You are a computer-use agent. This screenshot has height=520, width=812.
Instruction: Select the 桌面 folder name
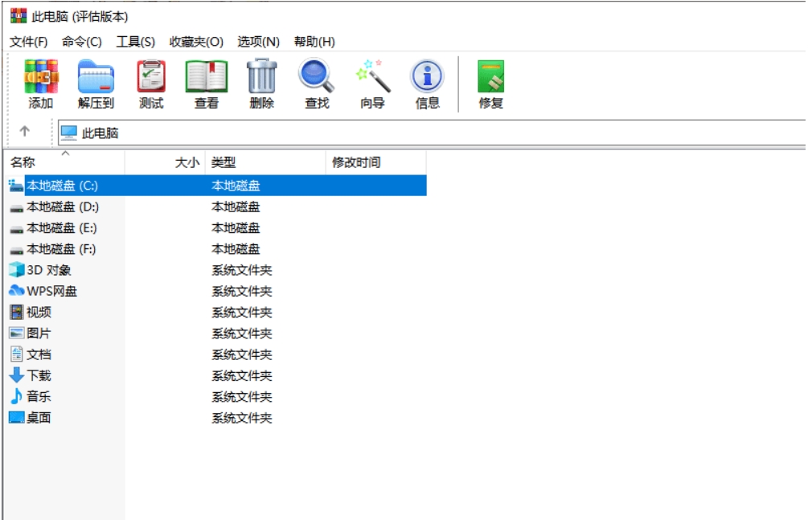[39, 417]
